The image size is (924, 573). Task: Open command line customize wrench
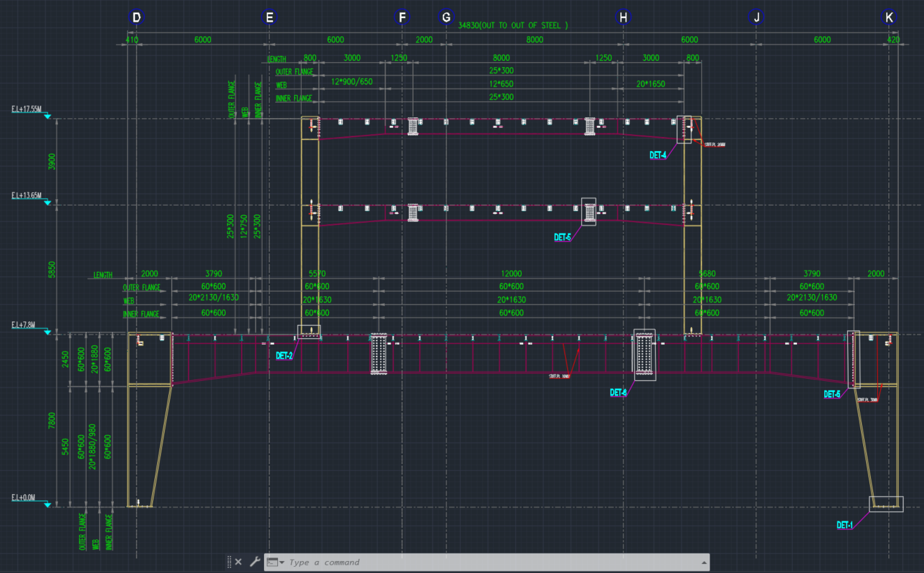(254, 562)
